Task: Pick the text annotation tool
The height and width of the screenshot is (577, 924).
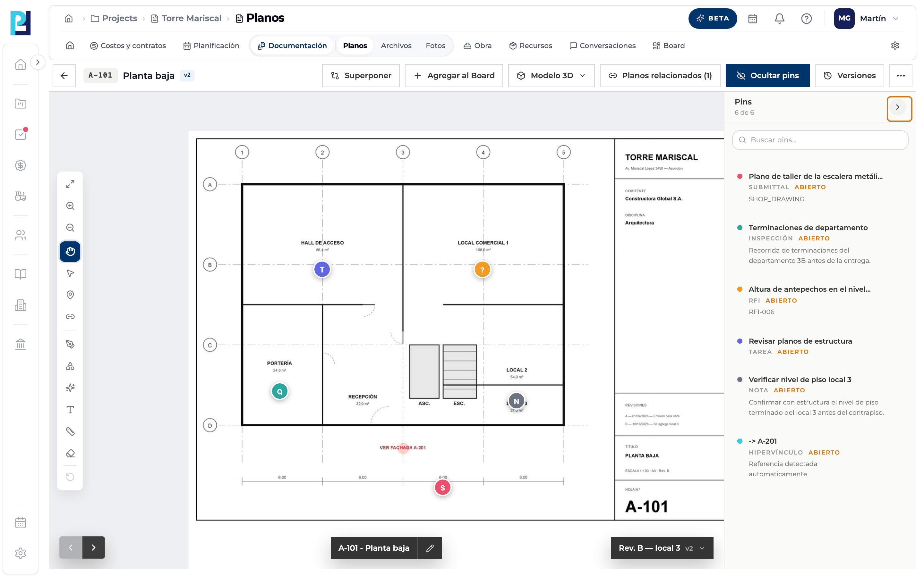Action: [70, 410]
